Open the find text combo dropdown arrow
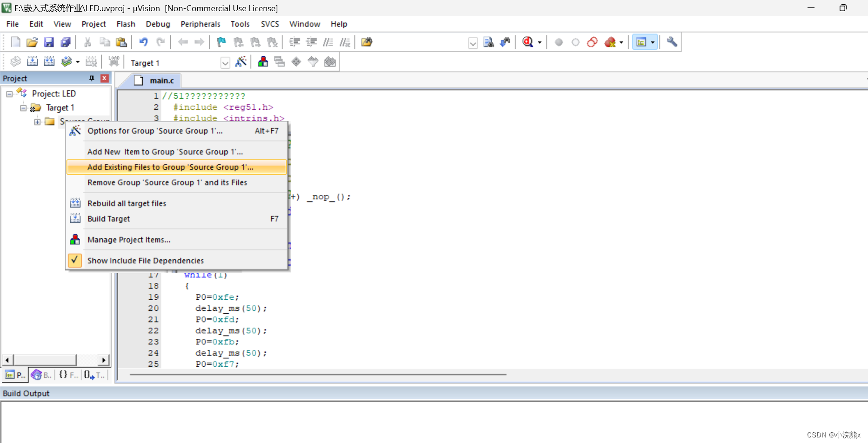 tap(473, 43)
